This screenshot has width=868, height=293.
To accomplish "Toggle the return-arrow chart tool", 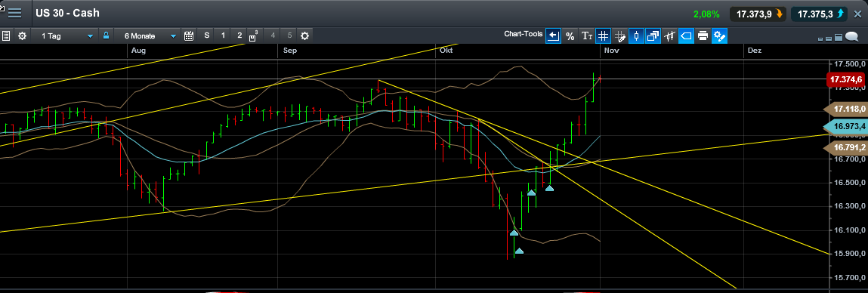I will pos(553,36).
